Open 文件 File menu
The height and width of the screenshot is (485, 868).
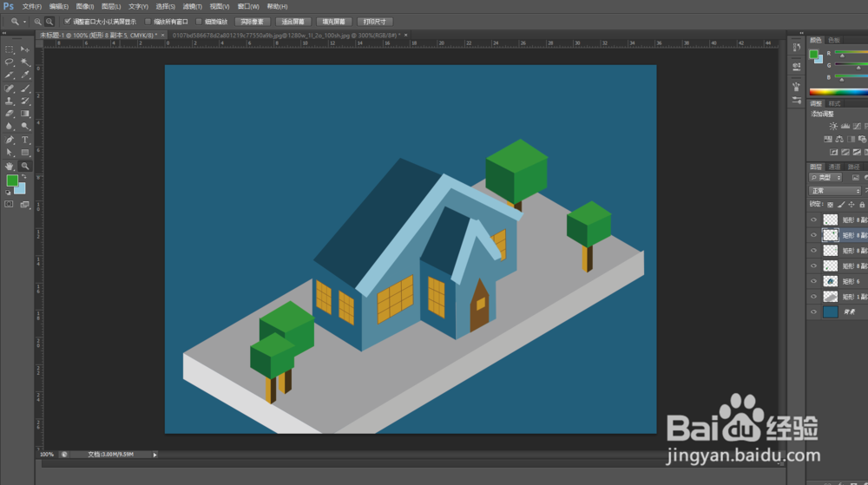[31, 7]
